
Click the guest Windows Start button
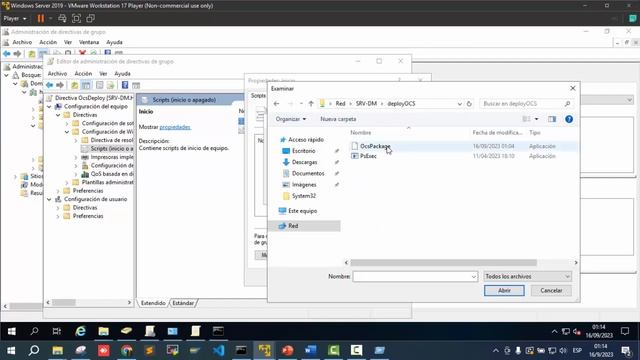coord(11,331)
